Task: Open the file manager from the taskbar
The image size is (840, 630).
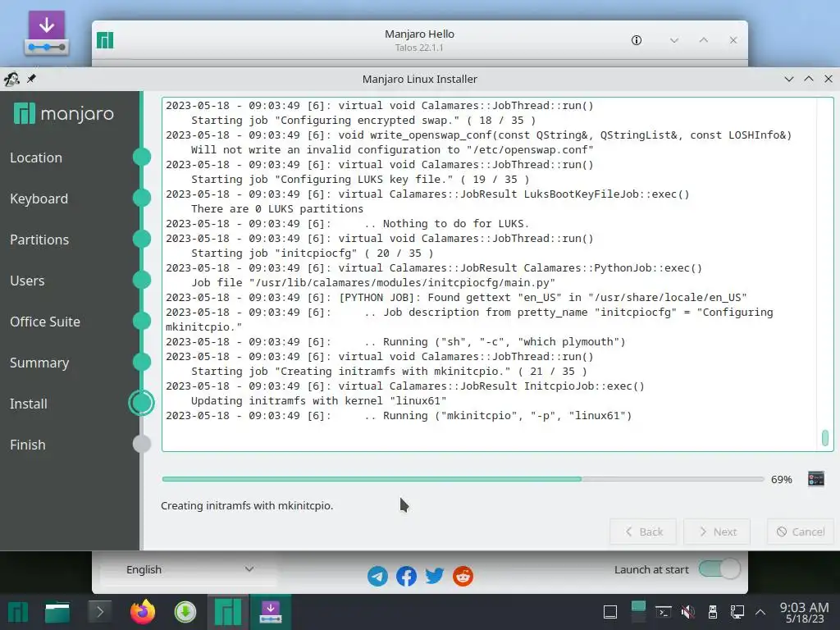Action: pyautogui.click(x=57, y=612)
